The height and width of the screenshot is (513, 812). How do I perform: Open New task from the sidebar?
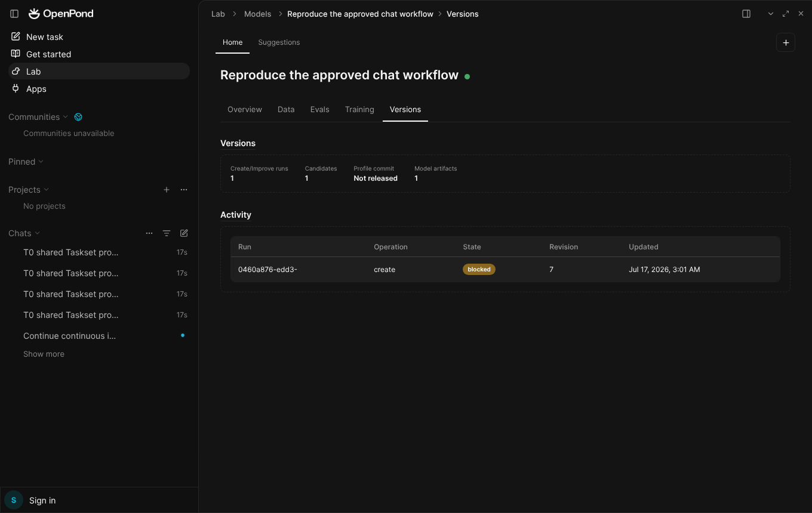[99, 37]
